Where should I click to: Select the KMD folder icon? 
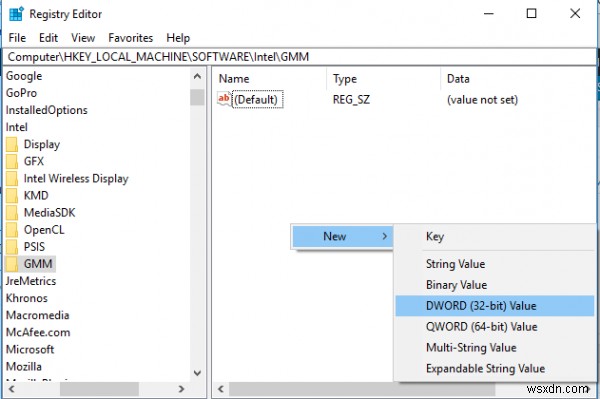(x=12, y=195)
